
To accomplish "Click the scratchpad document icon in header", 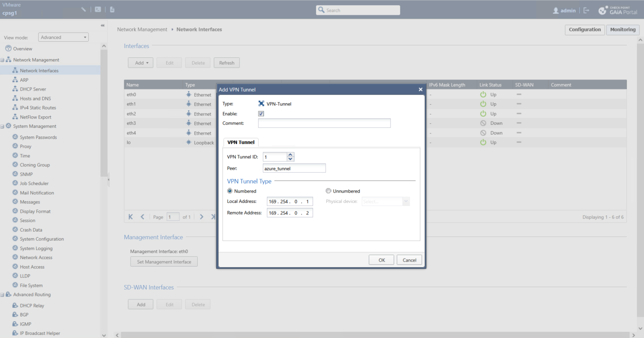I will pyautogui.click(x=112, y=9).
